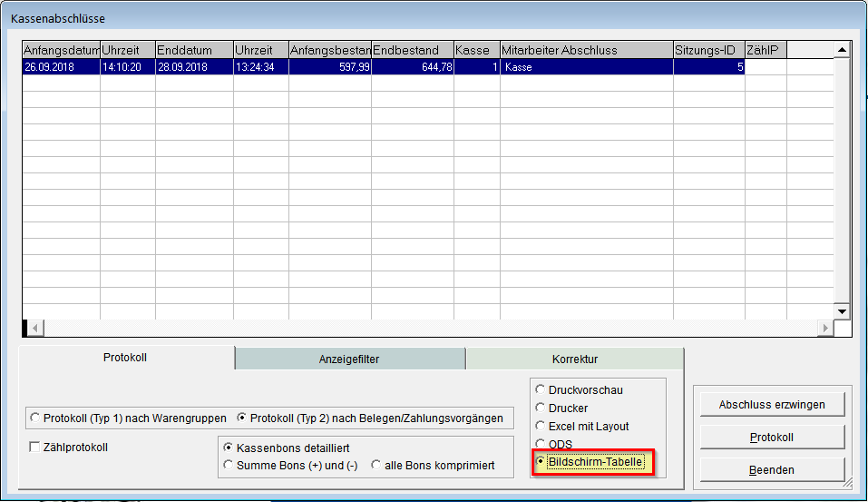Select Sitzungs-ID cell with value 5

709,67
